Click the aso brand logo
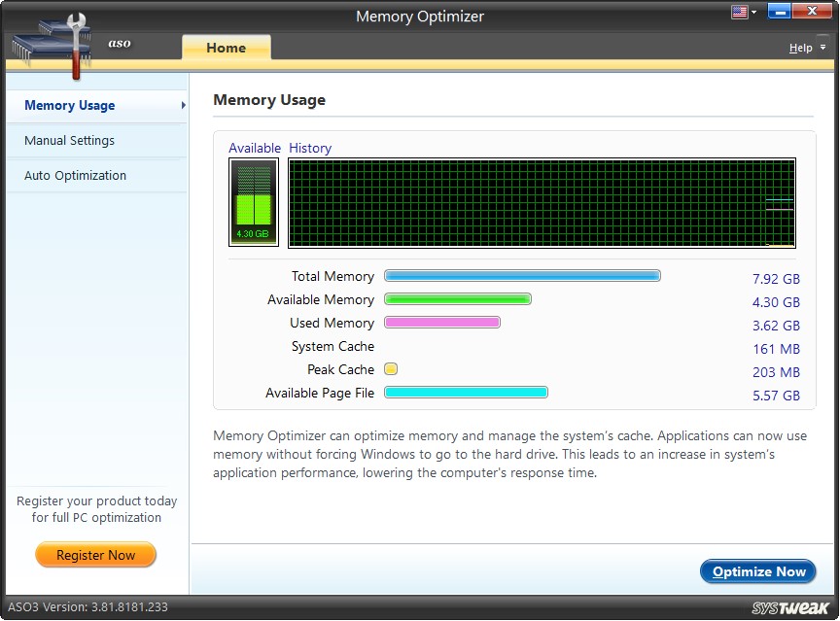This screenshot has height=621, width=840. click(x=120, y=44)
